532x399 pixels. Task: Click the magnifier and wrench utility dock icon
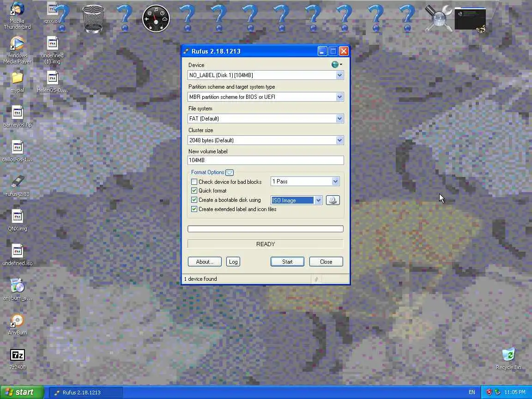(x=438, y=18)
